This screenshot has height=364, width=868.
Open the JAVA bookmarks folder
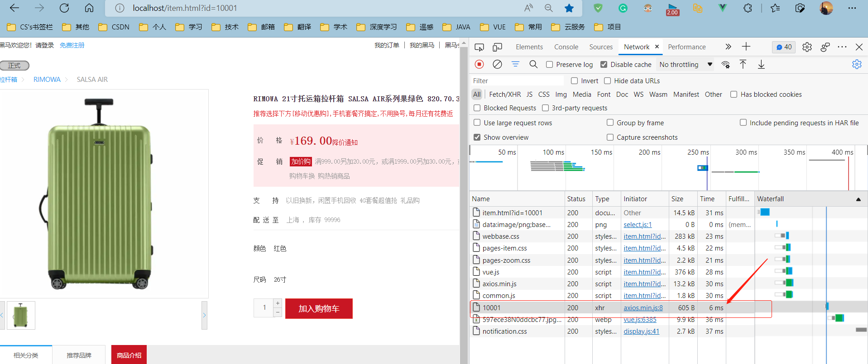(x=456, y=27)
